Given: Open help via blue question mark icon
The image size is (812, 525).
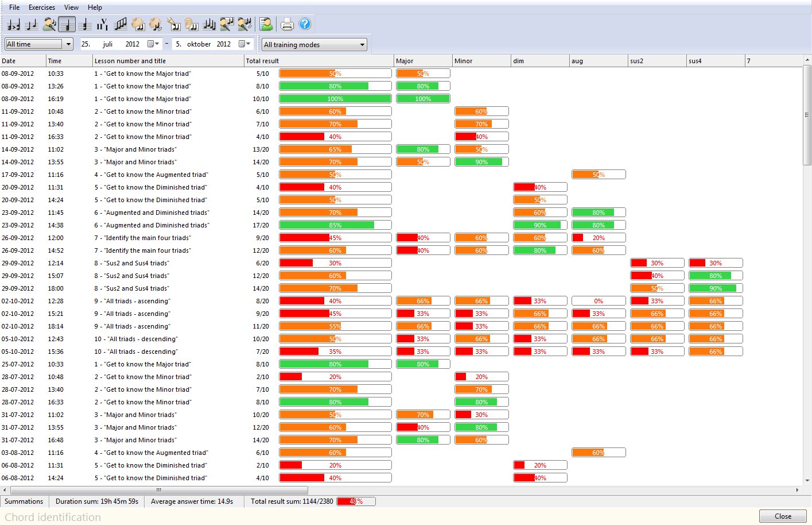Looking at the screenshot, I should point(305,24).
